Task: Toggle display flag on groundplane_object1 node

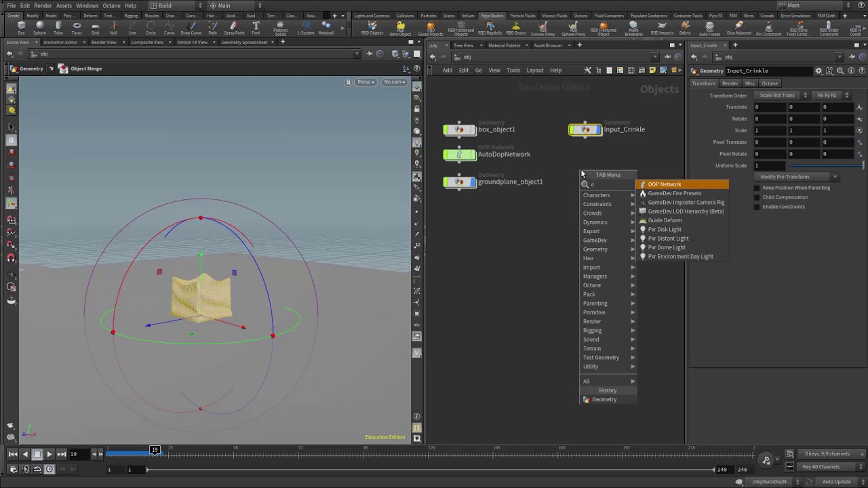Action: (473, 182)
